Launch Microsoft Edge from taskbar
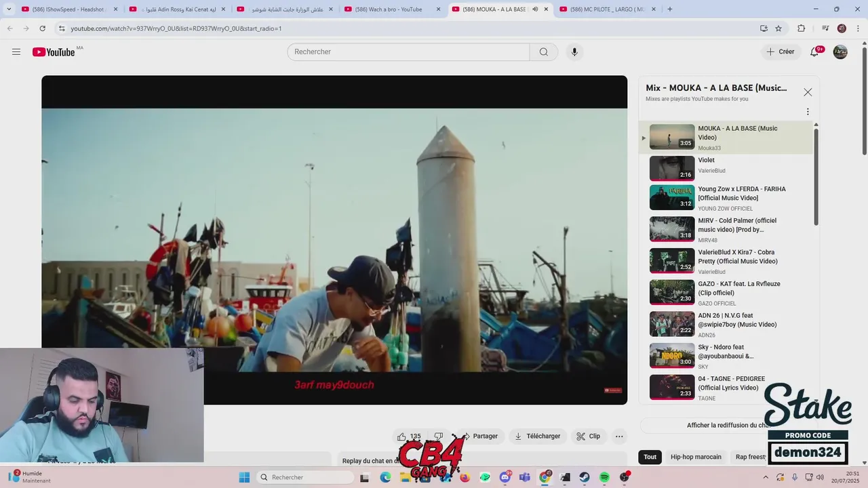 [385, 477]
